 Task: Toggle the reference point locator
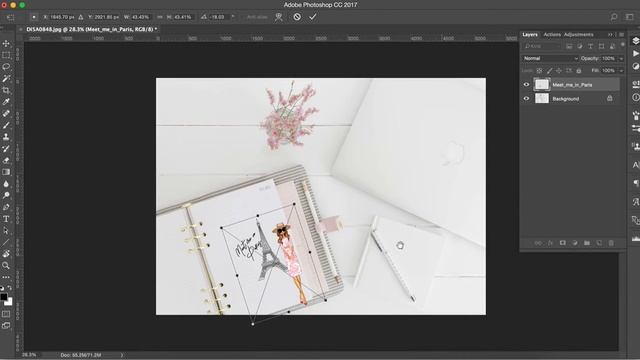coord(34,17)
